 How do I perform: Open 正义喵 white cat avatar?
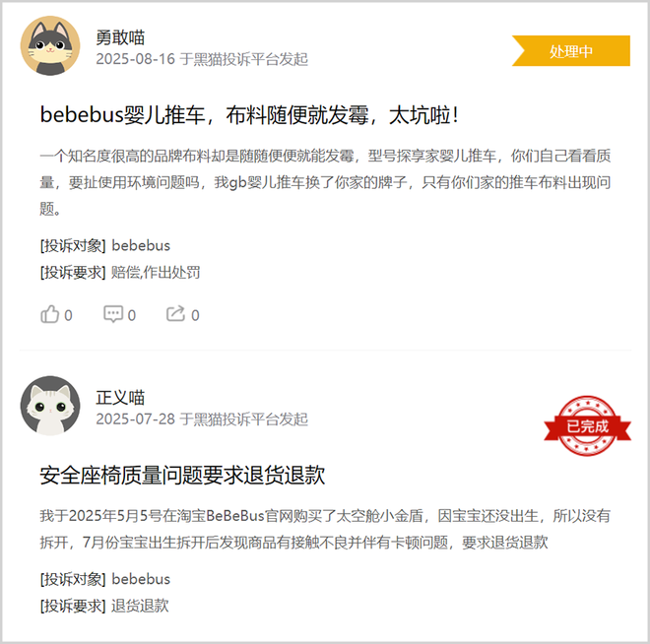50,406
